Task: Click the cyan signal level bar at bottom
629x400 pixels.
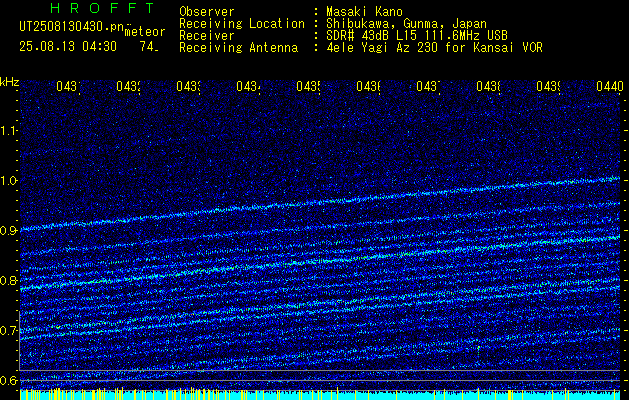Action: point(320,395)
